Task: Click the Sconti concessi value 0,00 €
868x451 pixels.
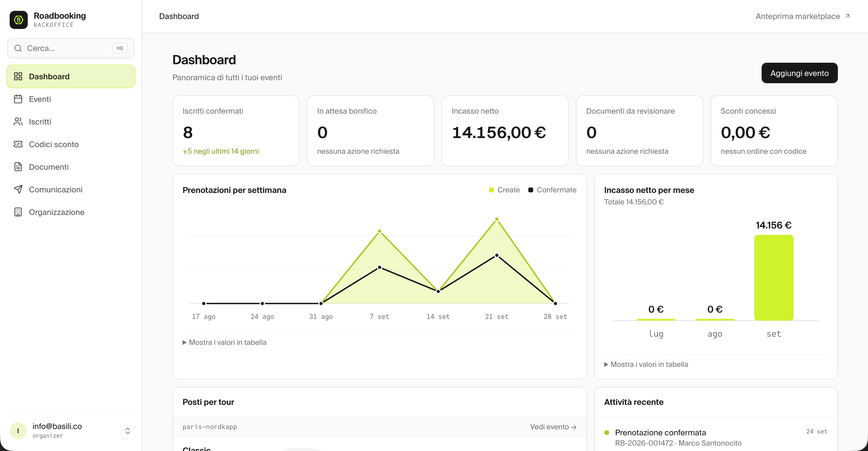Action: click(x=745, y=132)
